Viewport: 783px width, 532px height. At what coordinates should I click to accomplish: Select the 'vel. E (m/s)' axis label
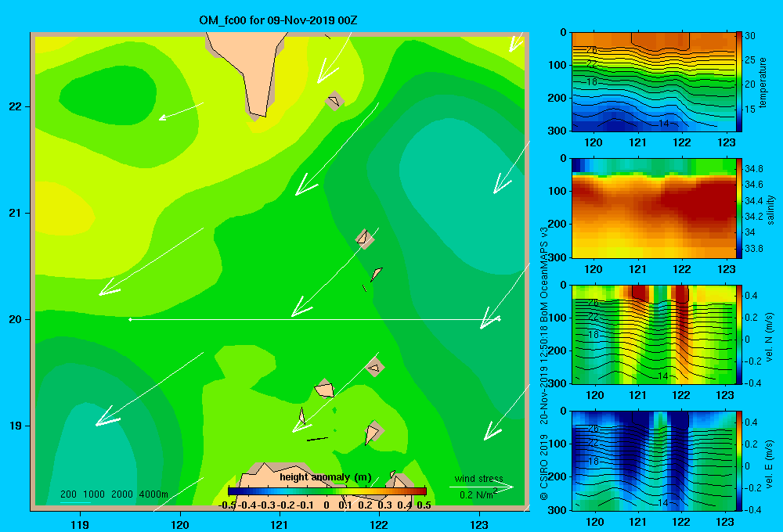coord(770,463)
